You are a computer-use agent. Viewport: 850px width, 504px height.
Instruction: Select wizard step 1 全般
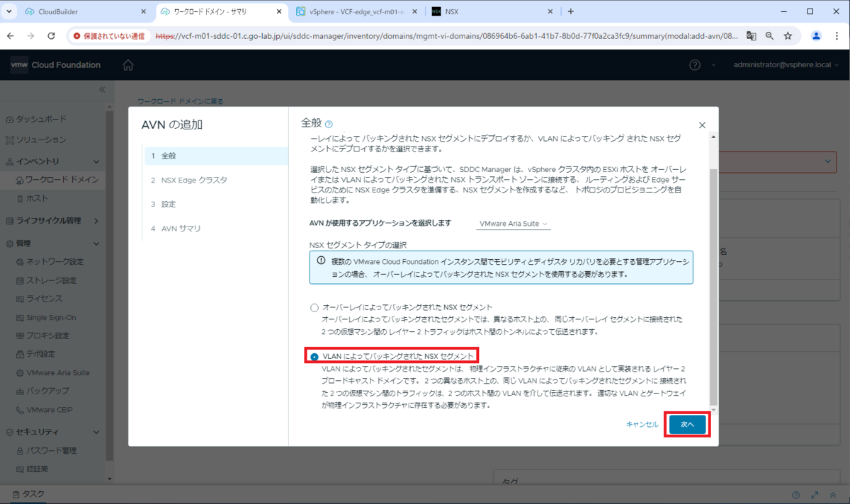click(x=216, y=156)
